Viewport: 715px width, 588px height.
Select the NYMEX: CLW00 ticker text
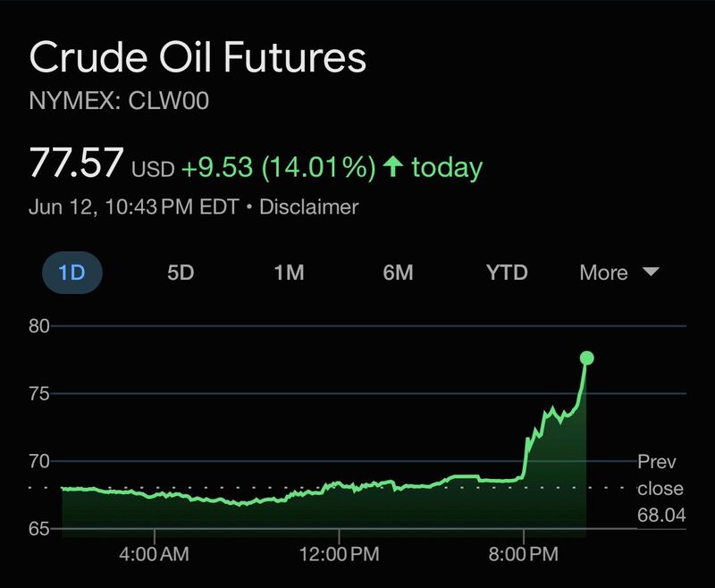119,102
